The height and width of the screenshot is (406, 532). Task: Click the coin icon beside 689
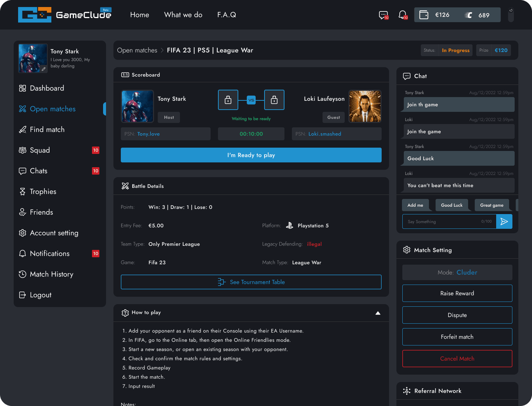tap(468, 15)
